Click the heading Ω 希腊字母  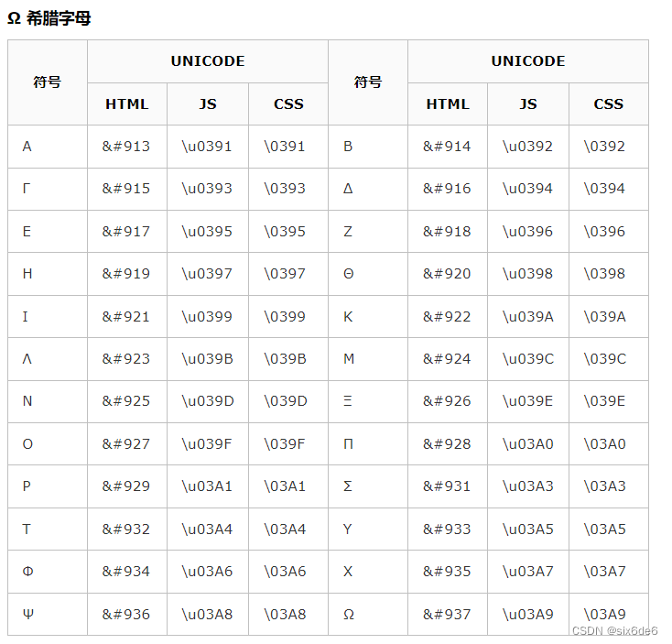[49, 18]
